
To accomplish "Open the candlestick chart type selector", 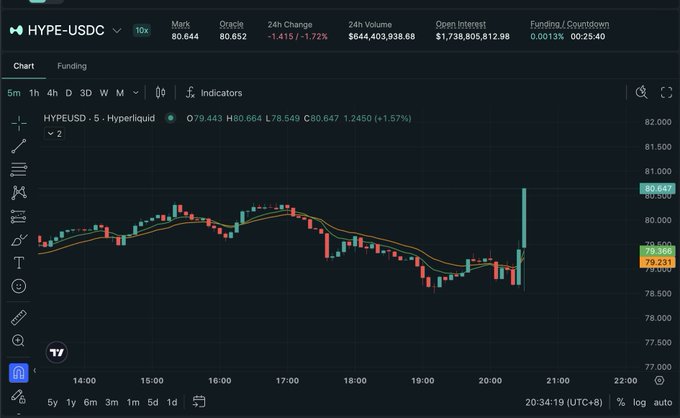I will point(160,92).
